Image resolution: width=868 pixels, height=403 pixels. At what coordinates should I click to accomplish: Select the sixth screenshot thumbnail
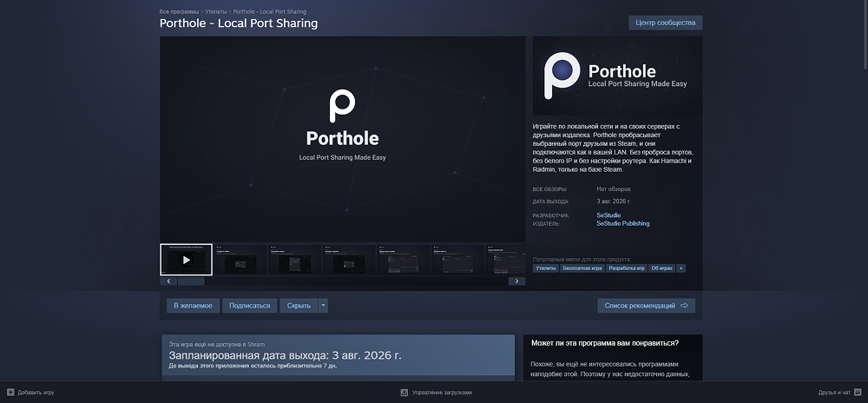(x=457, y=260)
